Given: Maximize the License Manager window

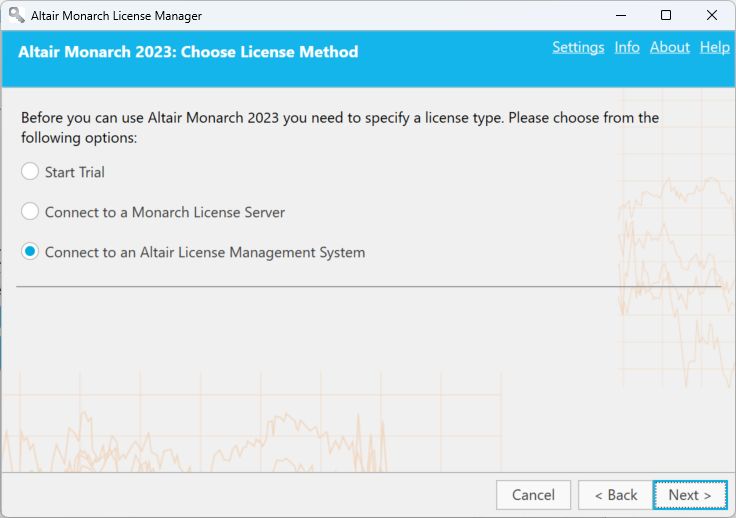Looking at the screenshot, I should point(666,15).
